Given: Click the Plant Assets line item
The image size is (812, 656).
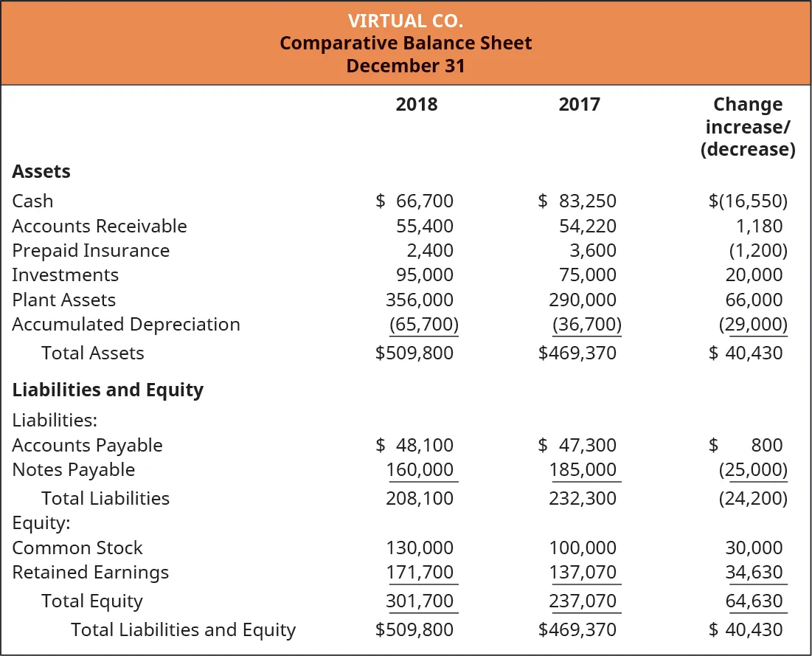Looking at the screenshot, I should click(x=63, y=300).
